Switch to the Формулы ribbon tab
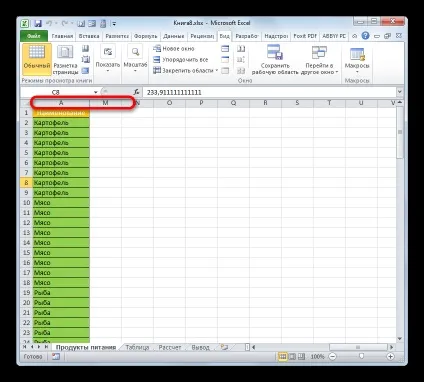 pos(145,36)
